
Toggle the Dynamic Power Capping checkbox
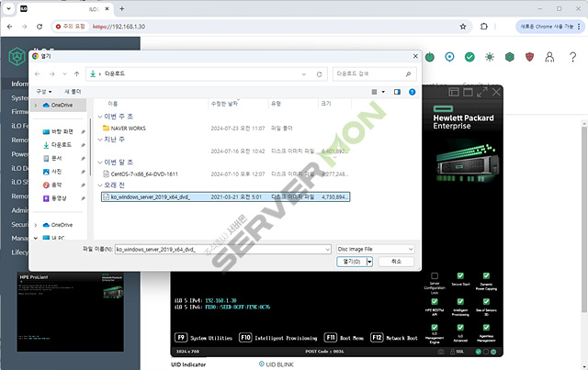(x=486, y=276)
